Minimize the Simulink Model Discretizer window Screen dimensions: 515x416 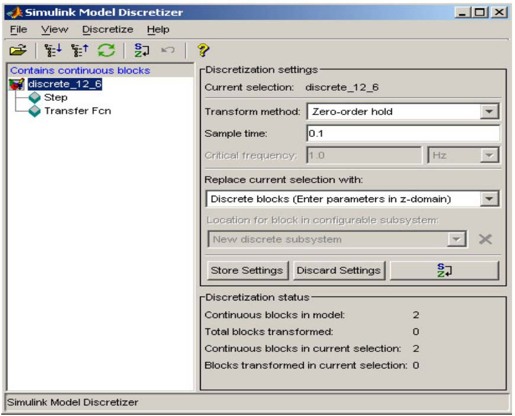click(463, 13)
